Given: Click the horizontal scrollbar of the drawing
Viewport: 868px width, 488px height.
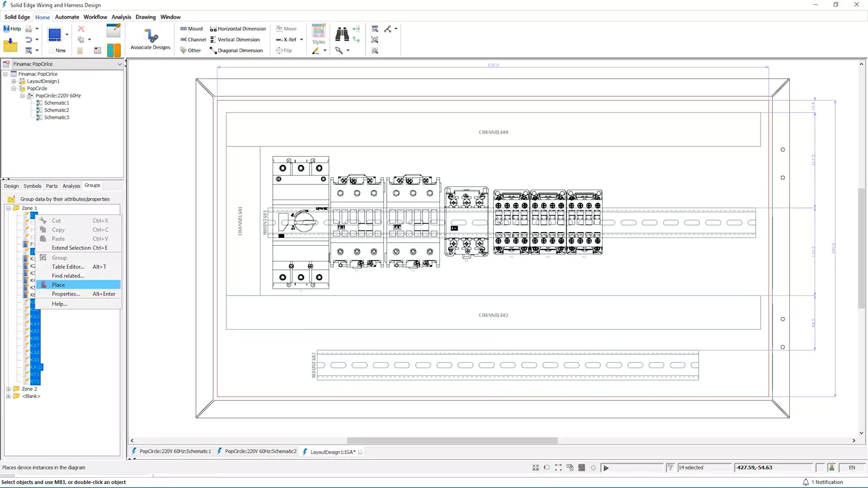Looking at the screenshot, I should pos(452,440).
